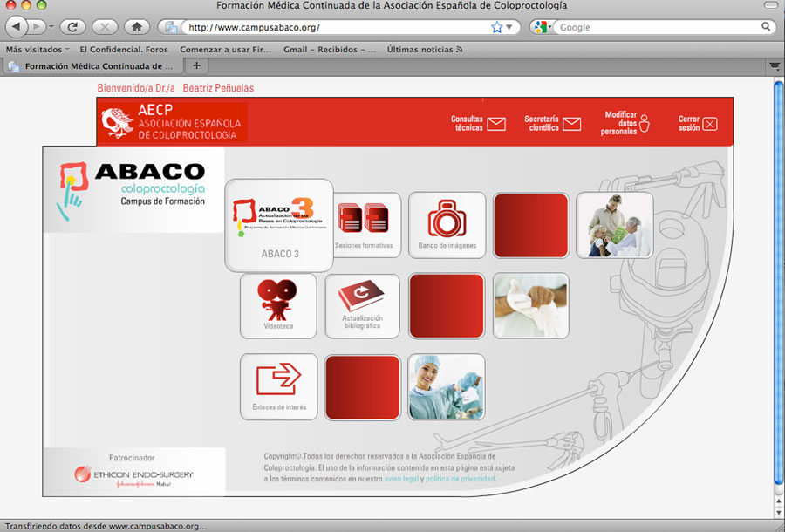Open the ABACO 3 program tile
Image resolution: width=785 pixels, height=532 pixels.
pos(279,225)
